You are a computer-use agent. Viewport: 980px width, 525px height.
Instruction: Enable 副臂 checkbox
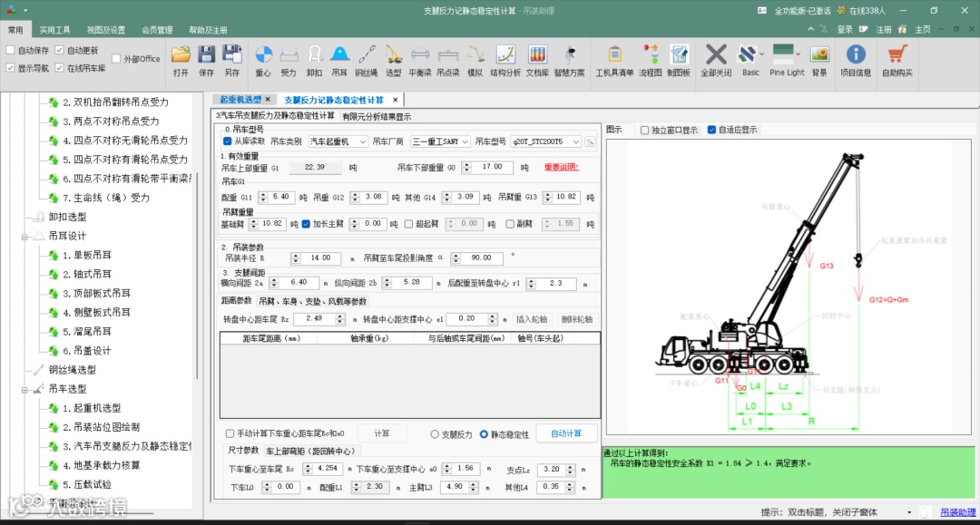510,223
